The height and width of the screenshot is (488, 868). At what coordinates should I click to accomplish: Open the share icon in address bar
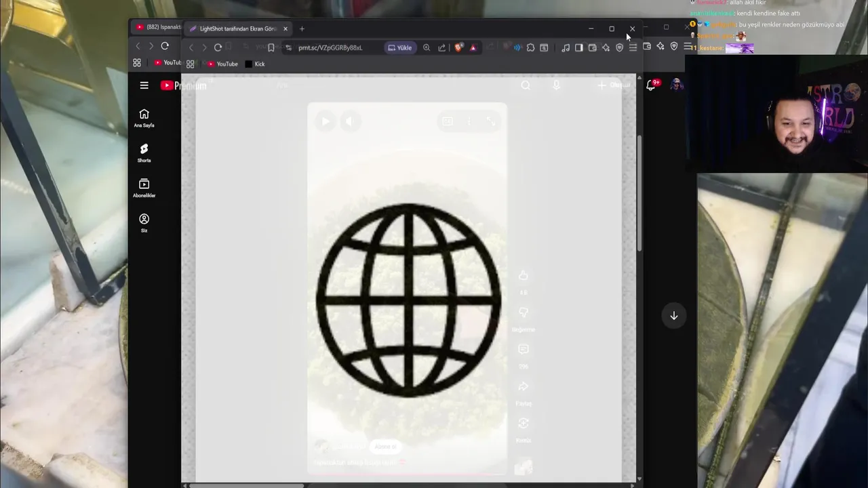[442, 47]
